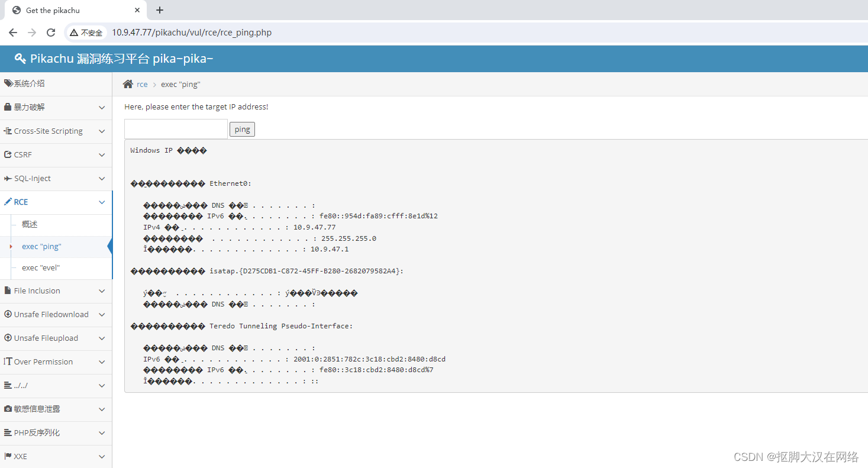This screenshot has width=868, height=468.
Task: Click the Pikachu 漏洞练习平台 title
Action: pyautogui.click(x=121, y=59)
